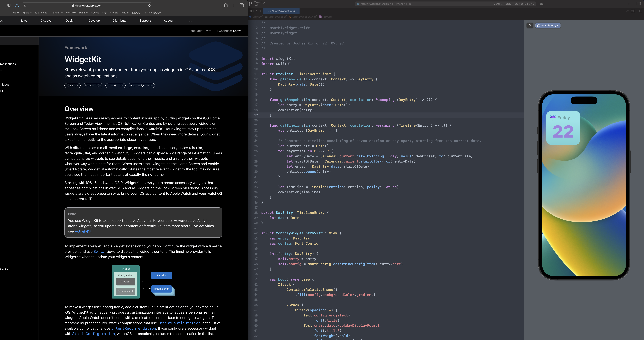Open the search on Apple Developer nav
This screenshot has height=340, width=644.
coord(190,20)
